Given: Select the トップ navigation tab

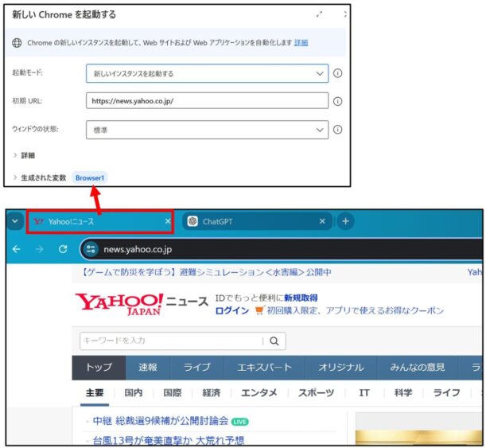Looking at the screenshot, I should pyautogui.click(x=99, y=368).
